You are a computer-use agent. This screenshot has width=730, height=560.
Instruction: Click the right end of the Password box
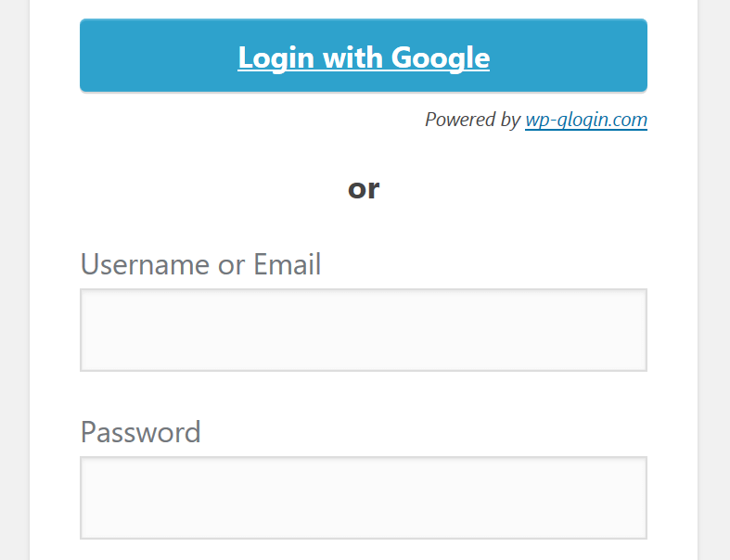[x=638, y=498]
